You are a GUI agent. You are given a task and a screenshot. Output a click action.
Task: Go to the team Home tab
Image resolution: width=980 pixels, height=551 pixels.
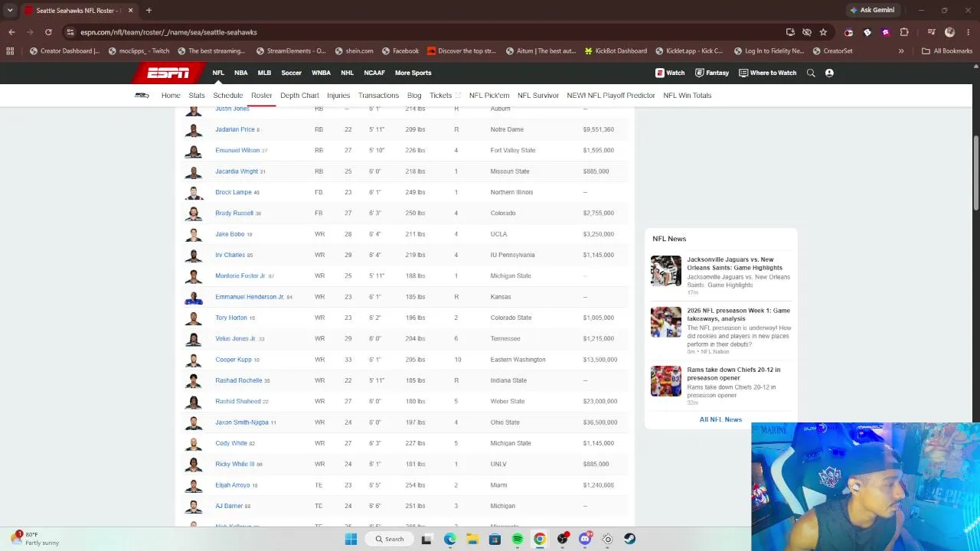tap(171, 96)
